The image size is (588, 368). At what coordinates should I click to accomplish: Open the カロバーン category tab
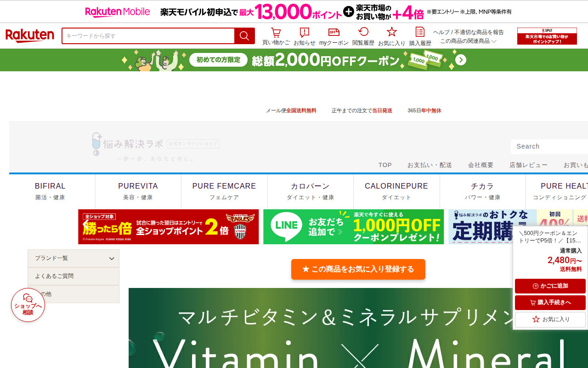point(311,191)
